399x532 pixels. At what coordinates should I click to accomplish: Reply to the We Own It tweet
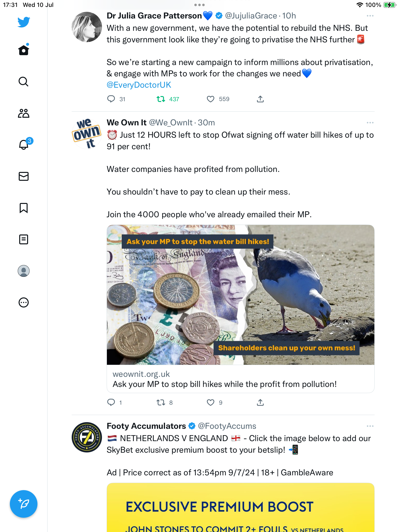pos(111,402)
